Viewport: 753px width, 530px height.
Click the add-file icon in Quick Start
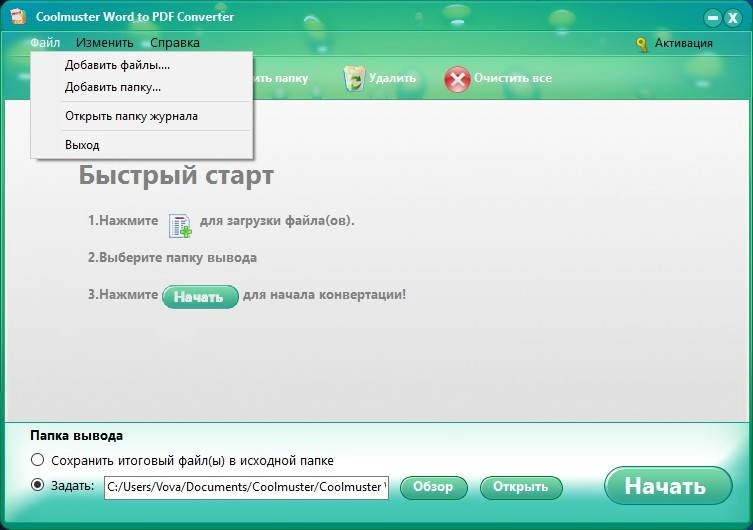[x=180, y=226]
